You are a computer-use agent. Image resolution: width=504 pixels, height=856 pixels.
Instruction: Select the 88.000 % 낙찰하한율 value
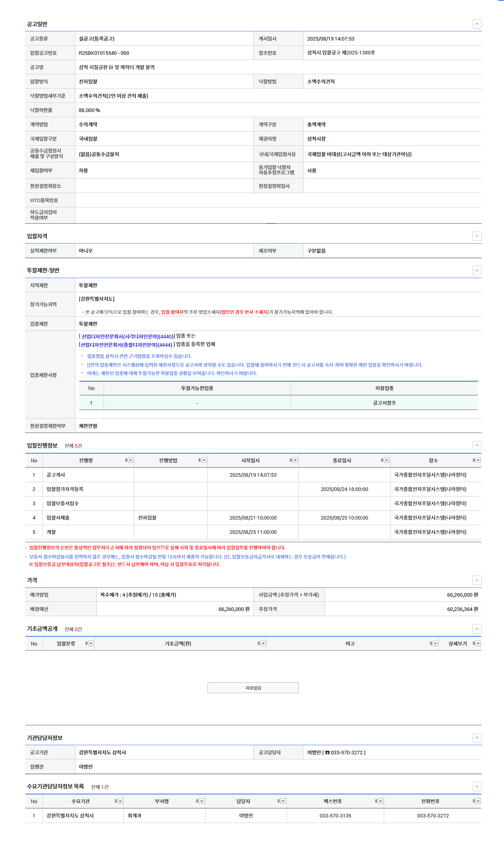tap(89, 110)
